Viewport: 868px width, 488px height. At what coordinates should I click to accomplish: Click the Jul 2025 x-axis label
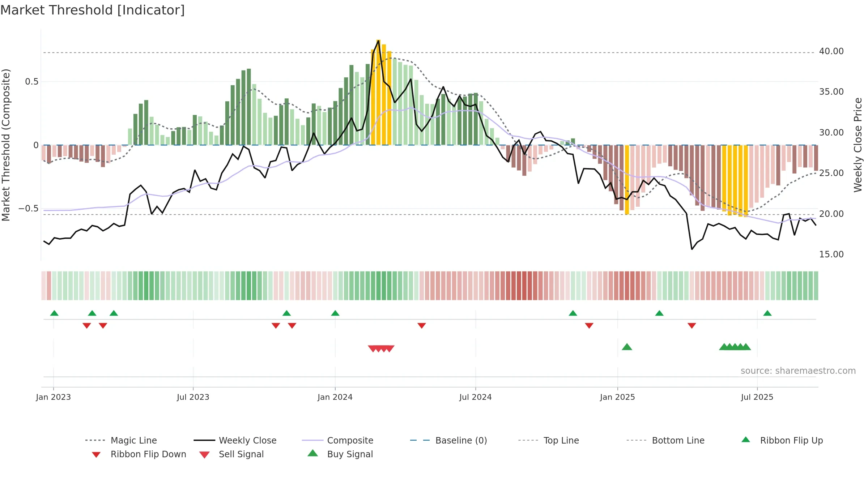(757, 397)
